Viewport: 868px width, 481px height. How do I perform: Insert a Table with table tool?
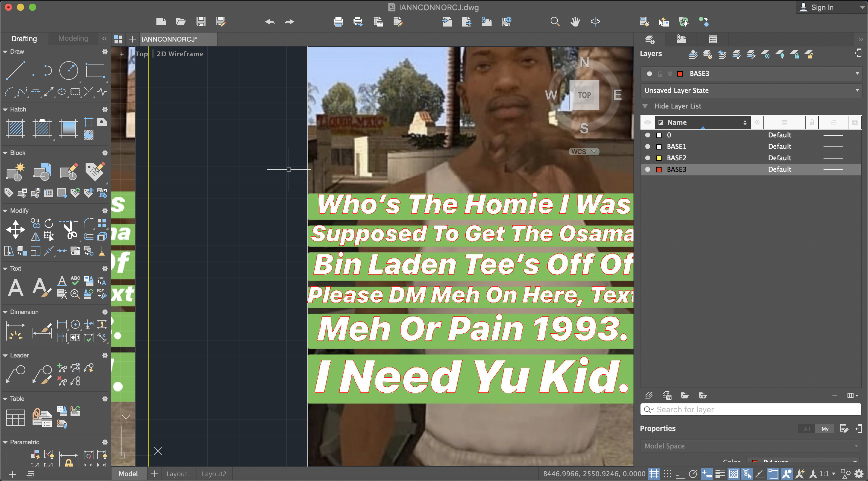tap(15, 418)
